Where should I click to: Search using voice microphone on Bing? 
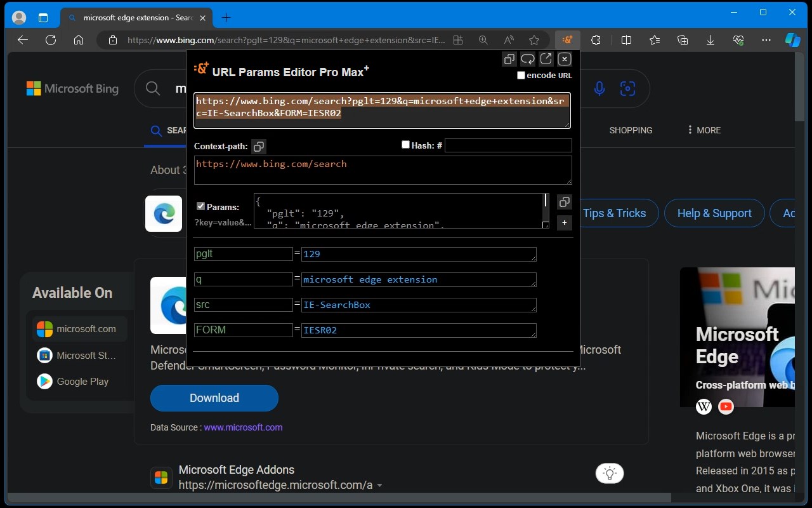click(x=599, y=88)
